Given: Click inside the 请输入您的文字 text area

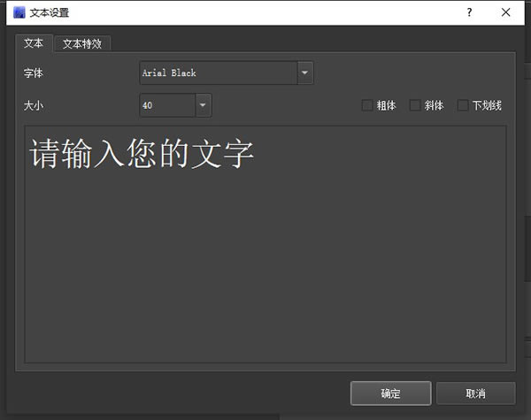Looking at the screenshot, I should click(265, 244).
